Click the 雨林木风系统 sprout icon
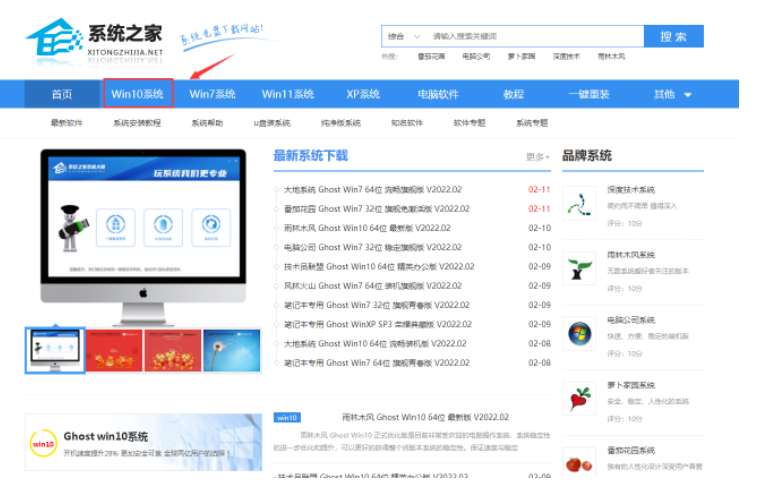Viewport: 759px width, 487px height. [579, 267]
